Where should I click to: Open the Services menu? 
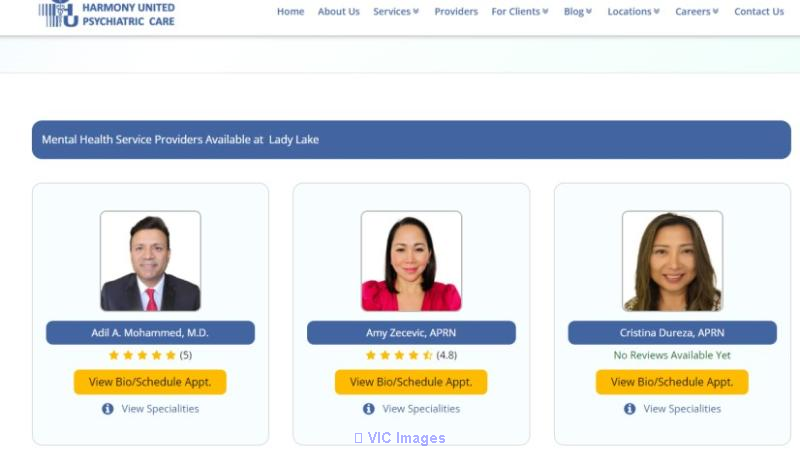pos(391,11)
